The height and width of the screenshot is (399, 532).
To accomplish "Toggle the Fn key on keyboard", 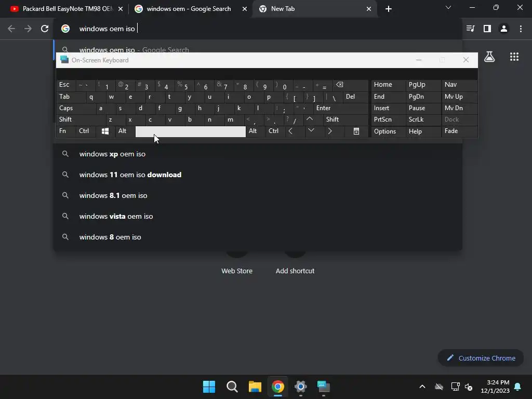I will click(66, 131).
